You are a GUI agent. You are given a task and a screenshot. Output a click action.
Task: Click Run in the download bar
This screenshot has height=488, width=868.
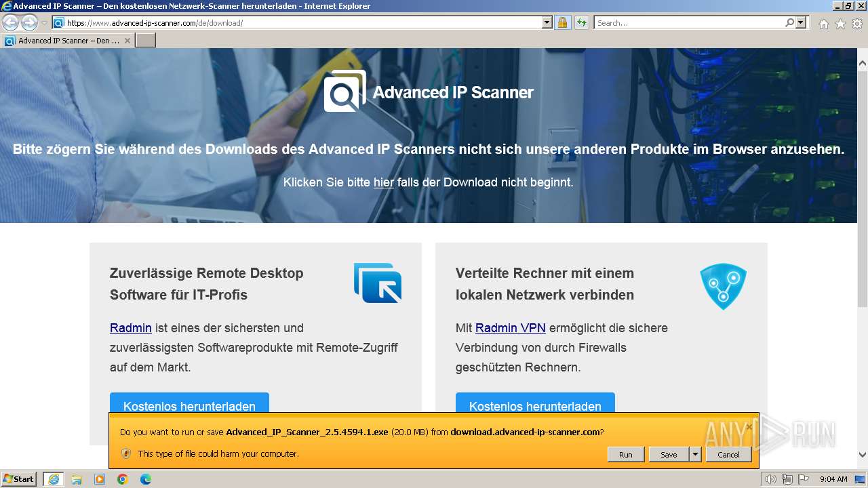626,455
